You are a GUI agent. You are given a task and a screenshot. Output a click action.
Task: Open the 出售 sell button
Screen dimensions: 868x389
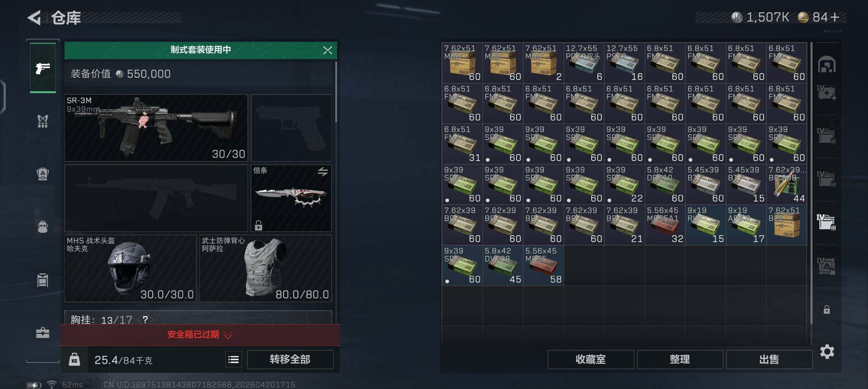pyautogui.click(x=769, y=359)
